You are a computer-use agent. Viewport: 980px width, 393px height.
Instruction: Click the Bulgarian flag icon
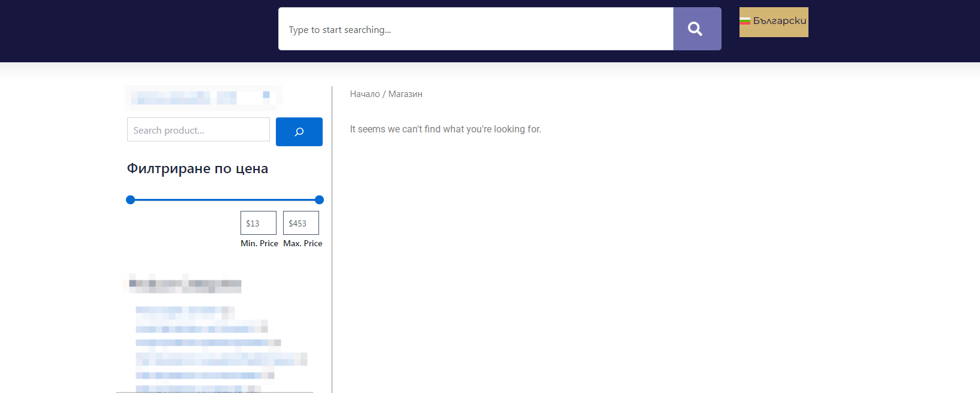pos(745,21)
